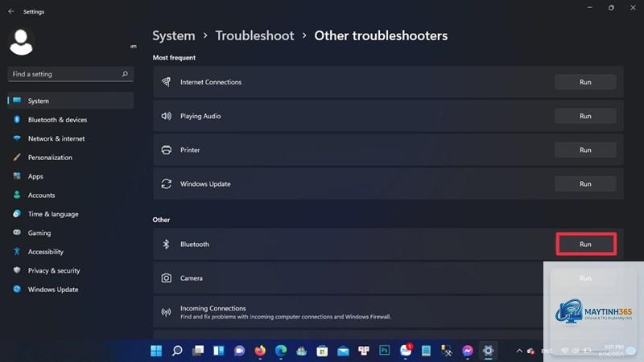Focus the Find a setting search box
This screenshot has width=644, height=362.
point(71,74)
